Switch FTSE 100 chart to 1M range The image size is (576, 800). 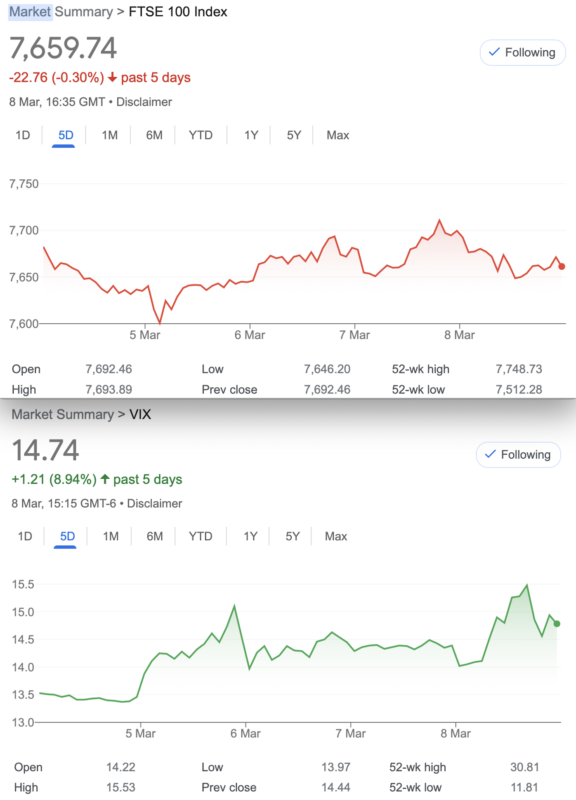(109, 135)
